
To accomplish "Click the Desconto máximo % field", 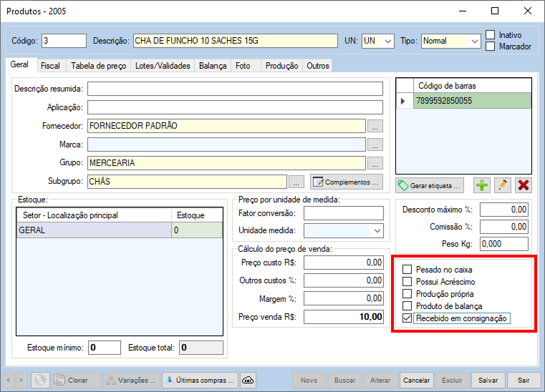I will coord(504,210).
